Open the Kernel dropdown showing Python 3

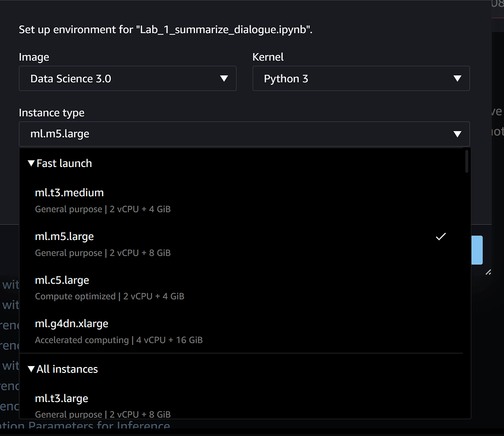click(x=360, y=79)
